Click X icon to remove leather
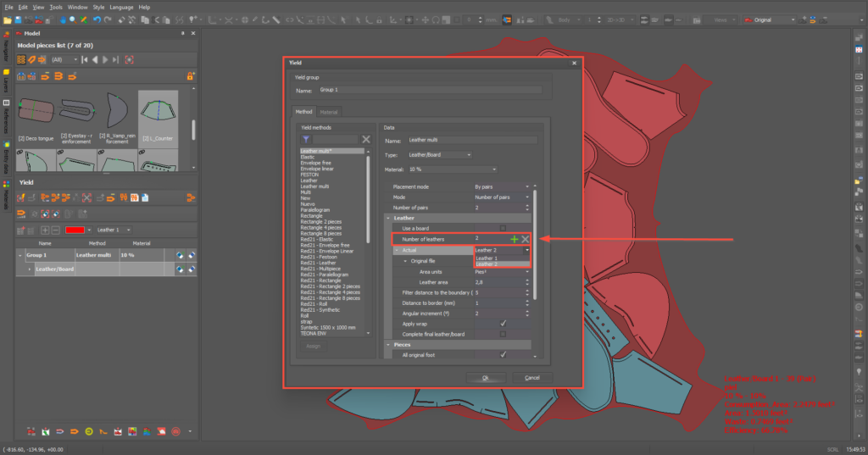This screenshot has width=868, height=455. click(526, 240)
